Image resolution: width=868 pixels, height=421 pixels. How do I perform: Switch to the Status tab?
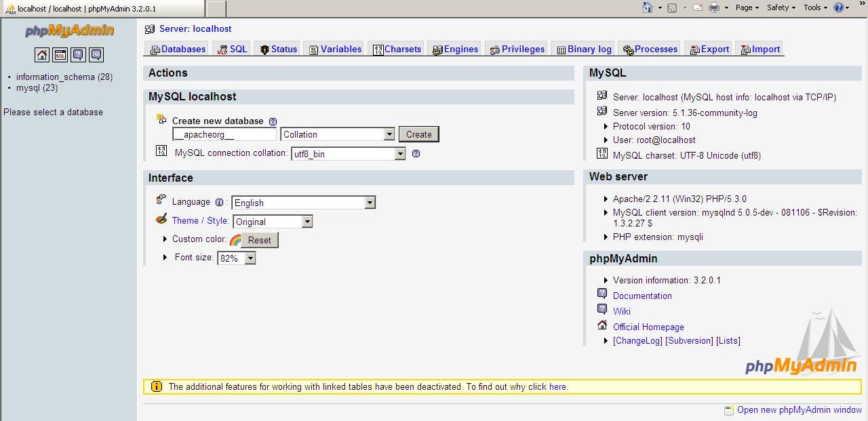(x=279, y=49)
